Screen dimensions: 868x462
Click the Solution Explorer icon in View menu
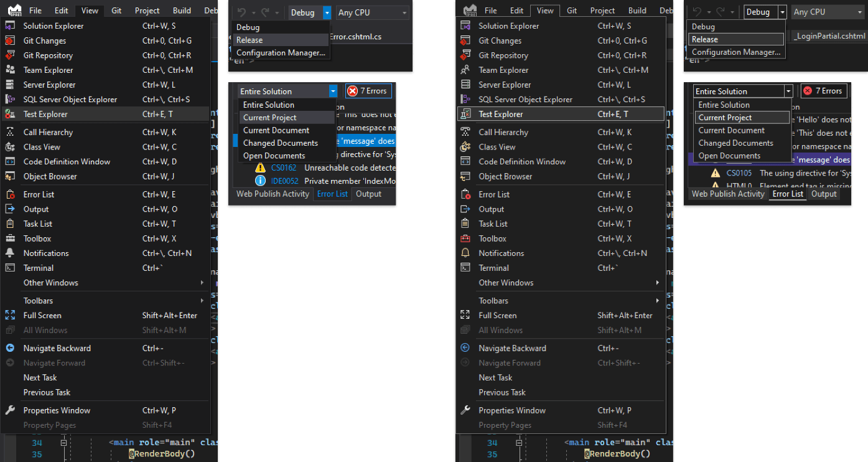coord(11,26)
